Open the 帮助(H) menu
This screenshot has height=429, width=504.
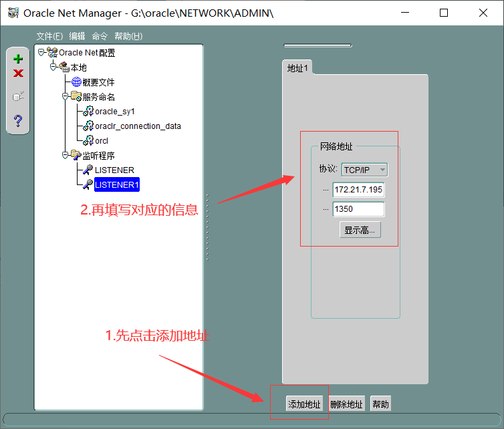click(128, 36)
